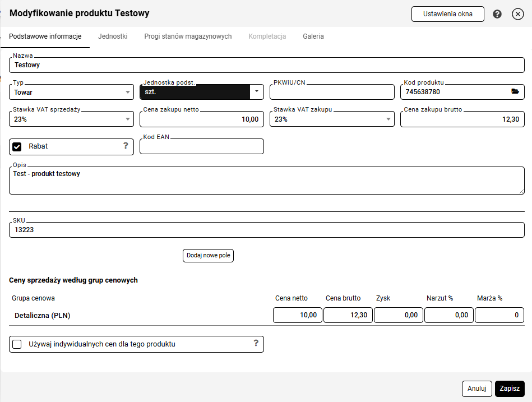Close the product modification window
Image resolution: width=532 pixels, height=402 pixels.
click(517, 14)
